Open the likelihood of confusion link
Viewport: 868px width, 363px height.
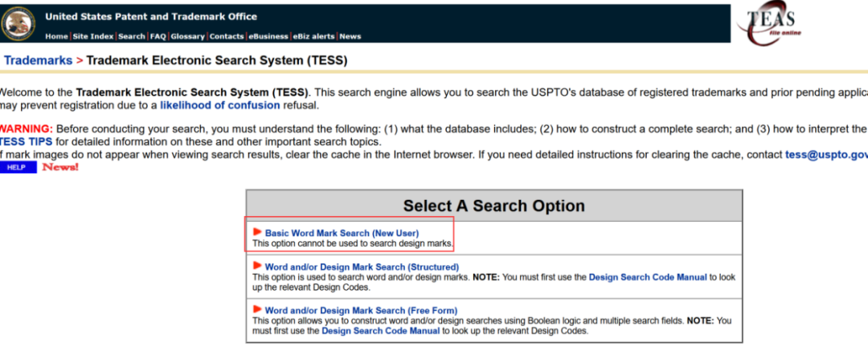(x=220, y=105)
